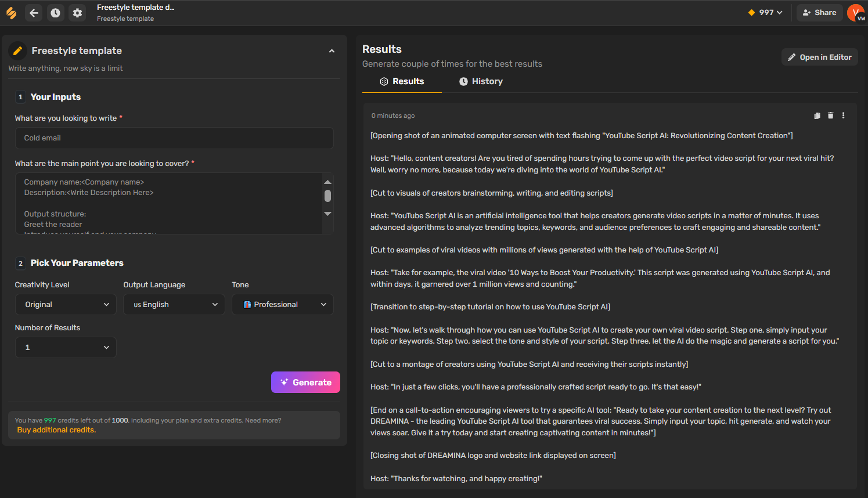This screenshot has width=868, height=498.
Task: Open history via the clock icon
Action: click(55, 13)
